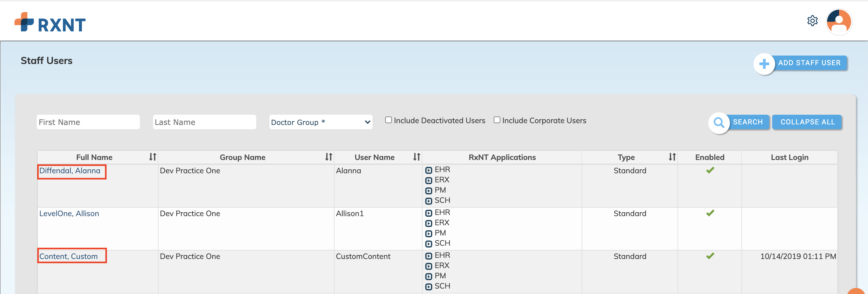Click the RXNT logo
Image resolution: width=868 pixels, height=294 pixels.
point(50,23)
